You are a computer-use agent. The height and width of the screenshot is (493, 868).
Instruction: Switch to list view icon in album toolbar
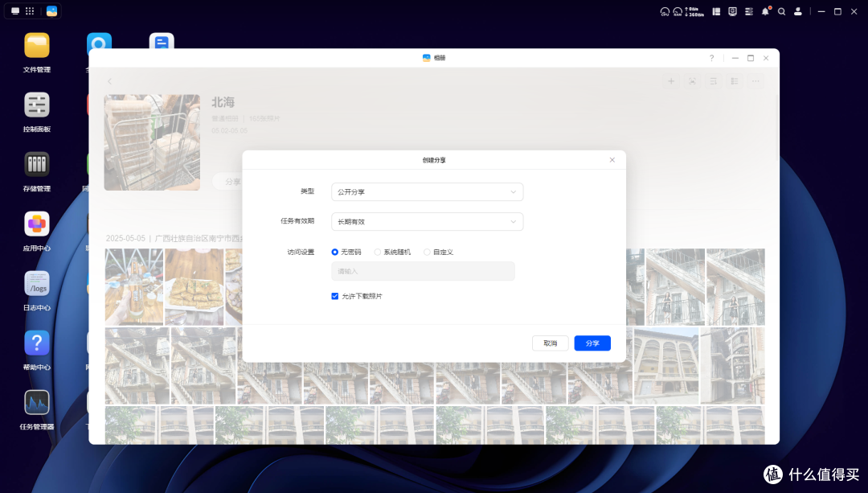734,81
